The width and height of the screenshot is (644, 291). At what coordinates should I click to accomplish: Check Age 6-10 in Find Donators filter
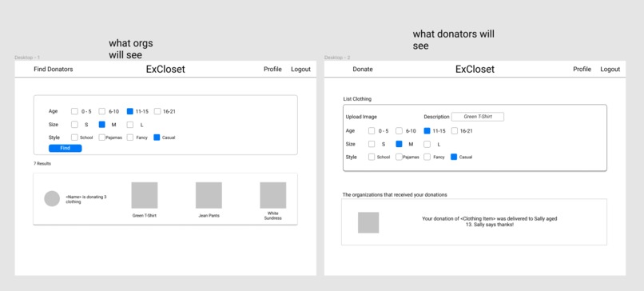coord(101,111)
